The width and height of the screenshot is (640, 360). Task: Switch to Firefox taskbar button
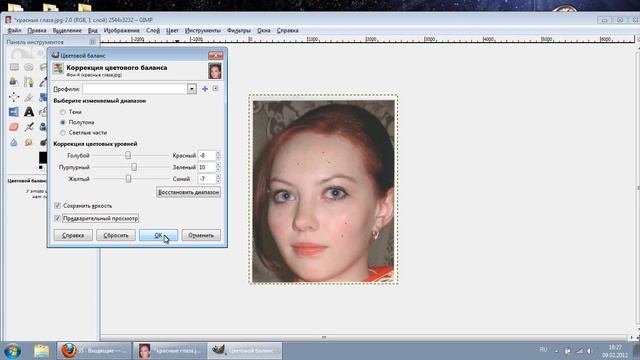[94, 351]
